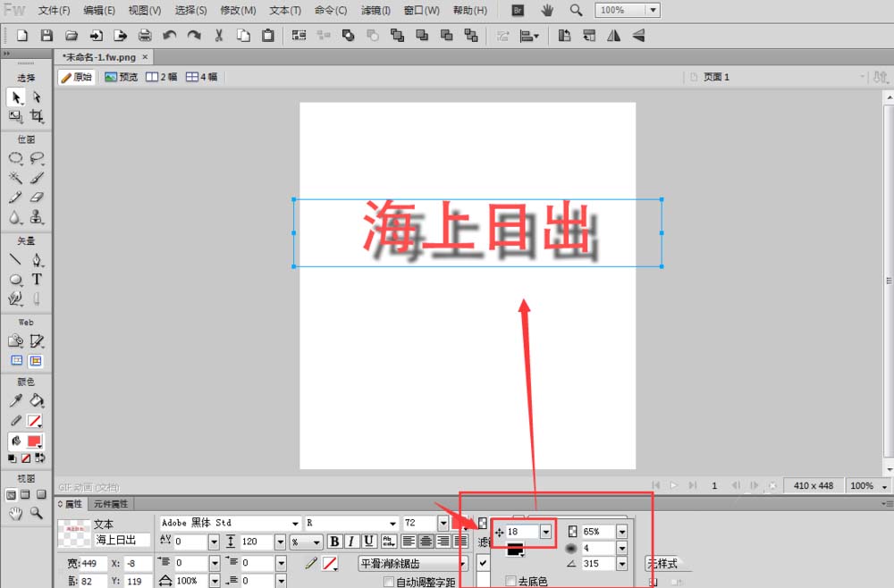Viewport: 894px width, 588px height.
Task: Open the 平滑消除锯齿 anti-alias dropdown
Action: (x=413, y=564)
